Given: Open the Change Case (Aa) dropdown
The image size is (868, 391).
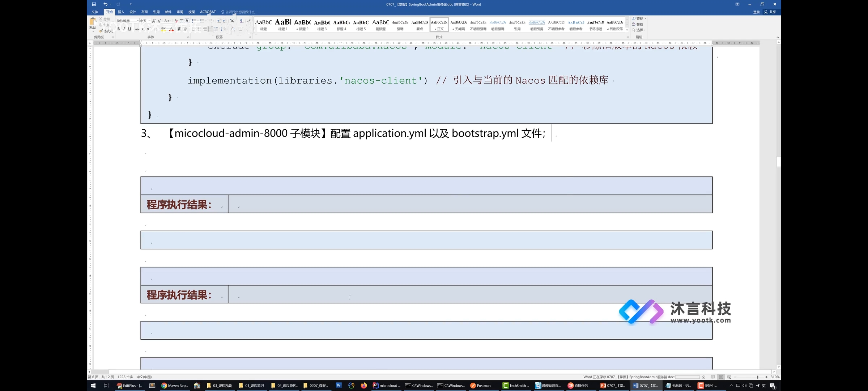Looking at the screenshot, I should pyautogui.click(x=168, y=21).
